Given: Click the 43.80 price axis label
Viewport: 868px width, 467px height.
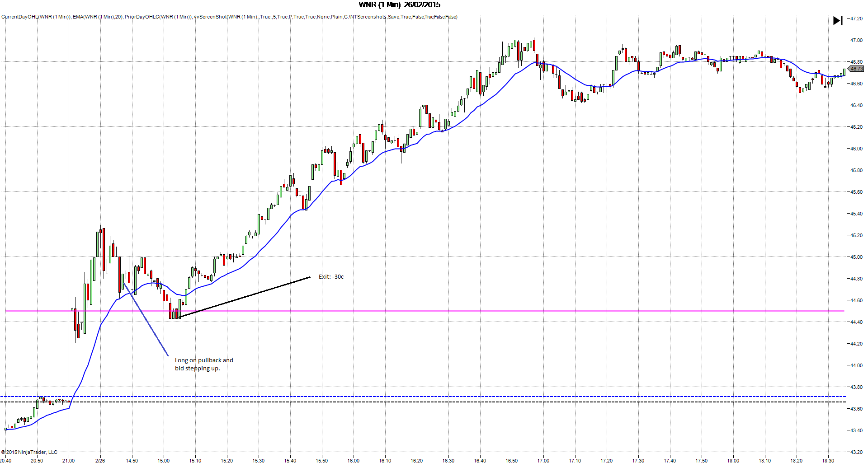Looking at the screenshot, I should point(856,387).
